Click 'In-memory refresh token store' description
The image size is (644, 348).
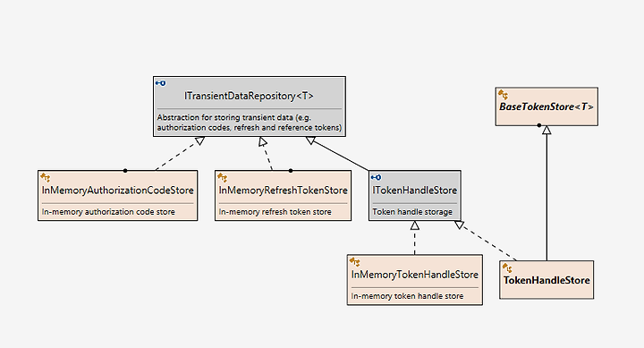[275, 212]
